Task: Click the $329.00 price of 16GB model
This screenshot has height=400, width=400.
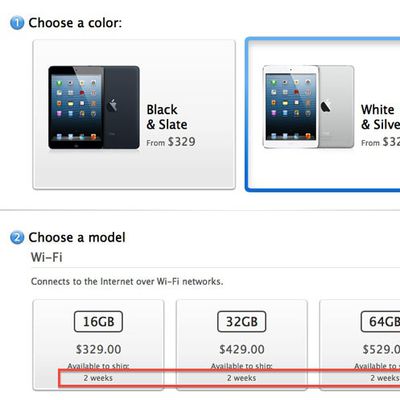Action: click(x=98, y=349)
